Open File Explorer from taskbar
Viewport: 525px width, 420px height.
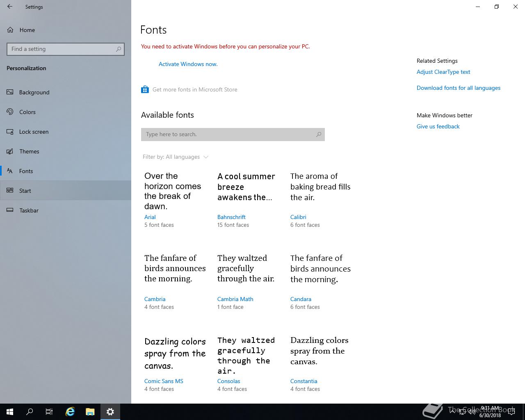tap(90, 412)
